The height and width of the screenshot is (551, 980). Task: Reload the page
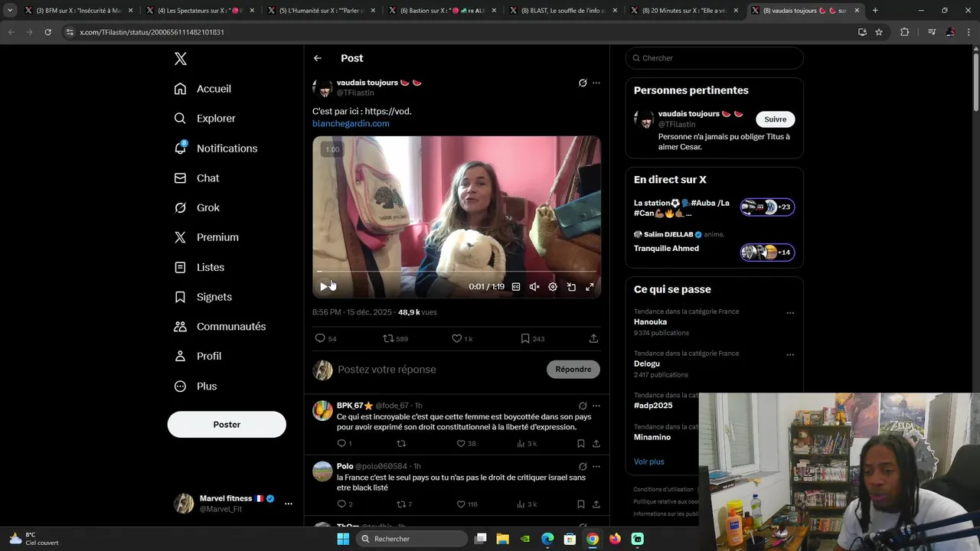coord(47,32)
